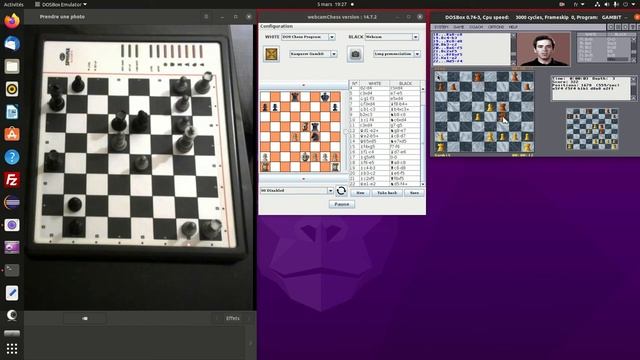
Task: Click the camera capture icon in webcamChess
Action: point(355,54)
